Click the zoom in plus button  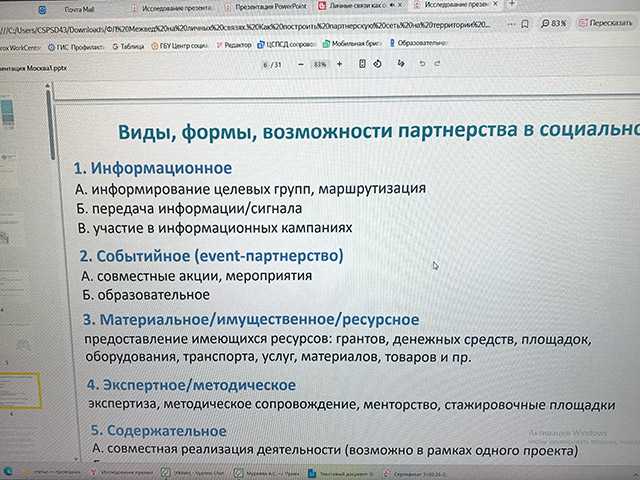click(x=339, y=63)
